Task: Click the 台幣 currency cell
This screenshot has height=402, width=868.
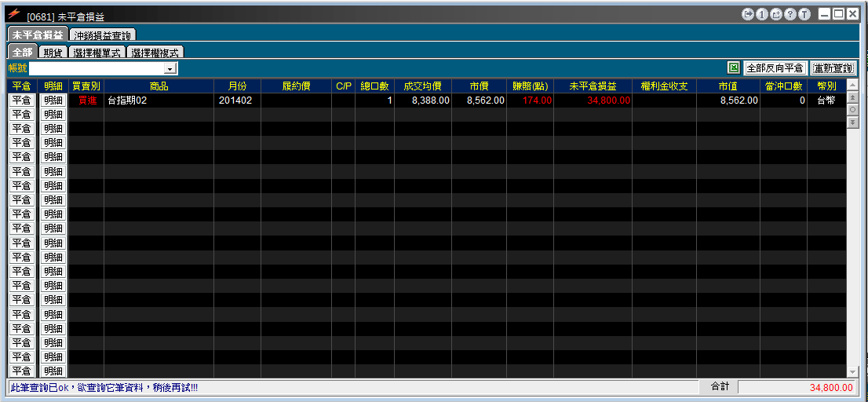Action: 826,100
